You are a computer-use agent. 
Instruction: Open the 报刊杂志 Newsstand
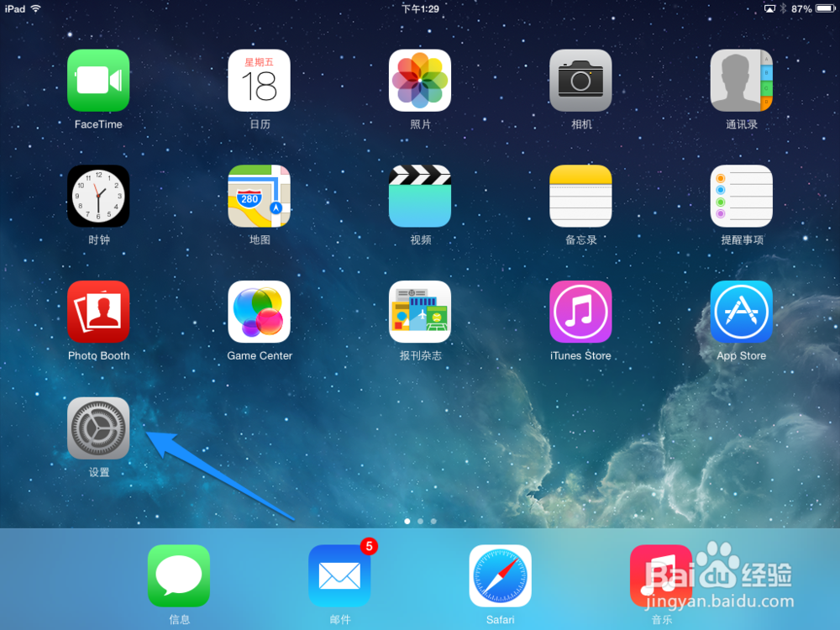420,312
